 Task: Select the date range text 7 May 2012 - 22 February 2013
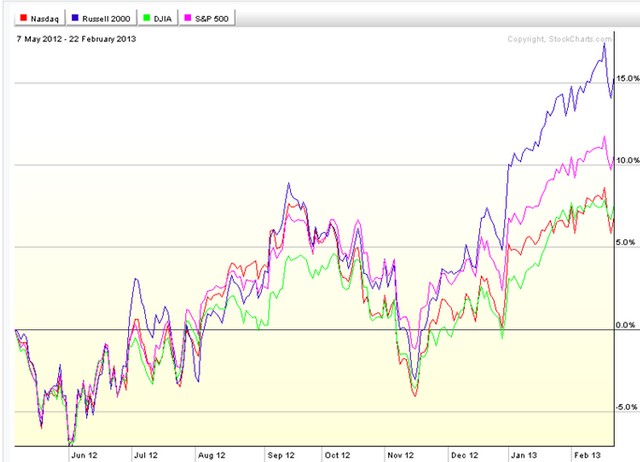[76, 39]
